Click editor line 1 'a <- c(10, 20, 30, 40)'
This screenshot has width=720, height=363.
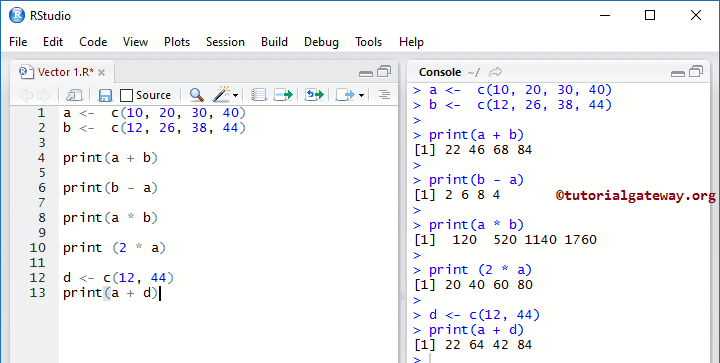coord(155,113)
